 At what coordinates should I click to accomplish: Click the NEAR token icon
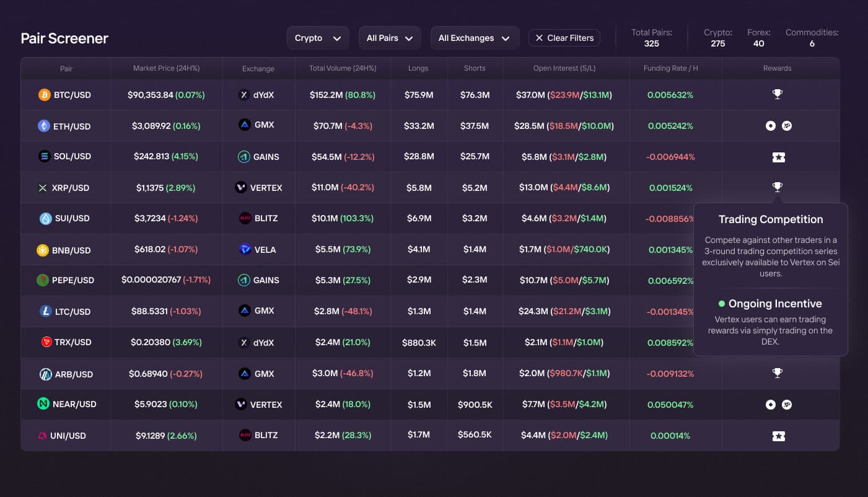43,404
